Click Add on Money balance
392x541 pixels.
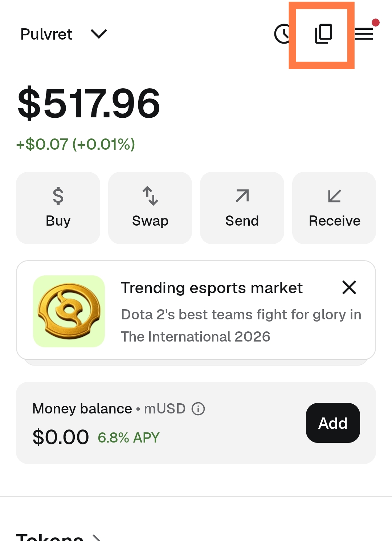point(333,423)
